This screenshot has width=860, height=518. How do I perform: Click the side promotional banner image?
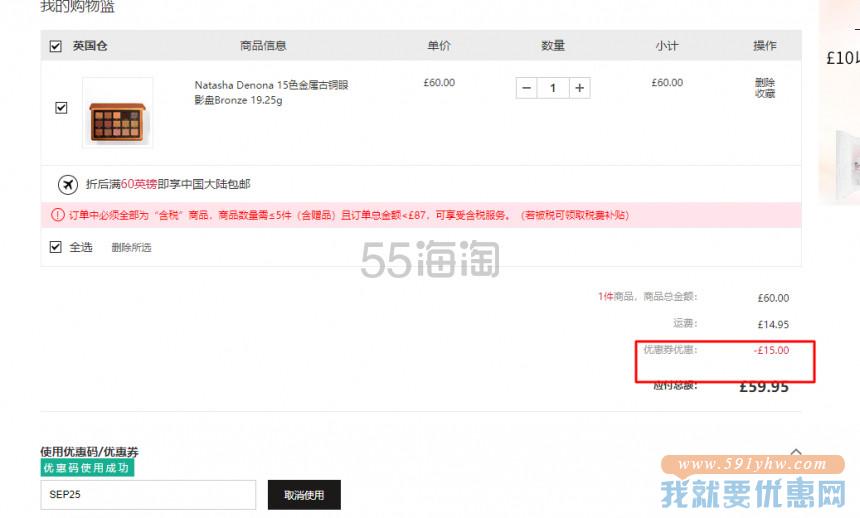coord(839,102)
